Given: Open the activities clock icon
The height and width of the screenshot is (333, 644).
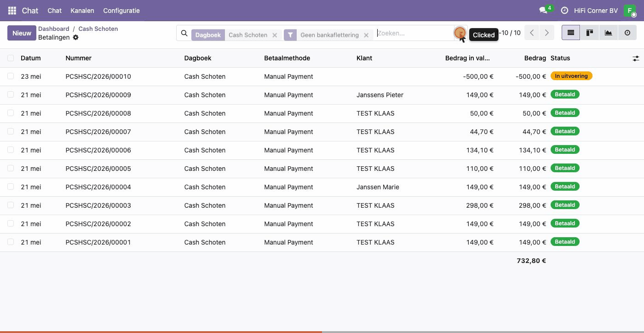Looking at the screenshot, I should (564, 11).
